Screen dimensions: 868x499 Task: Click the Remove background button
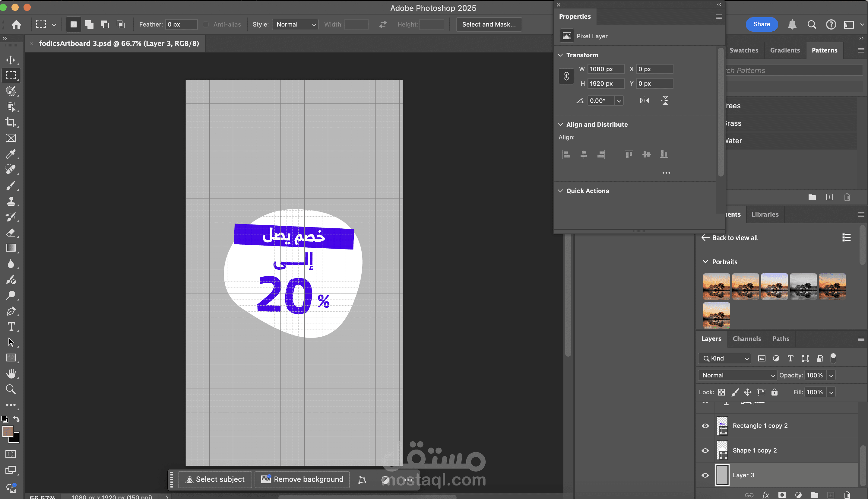(302, 479)
